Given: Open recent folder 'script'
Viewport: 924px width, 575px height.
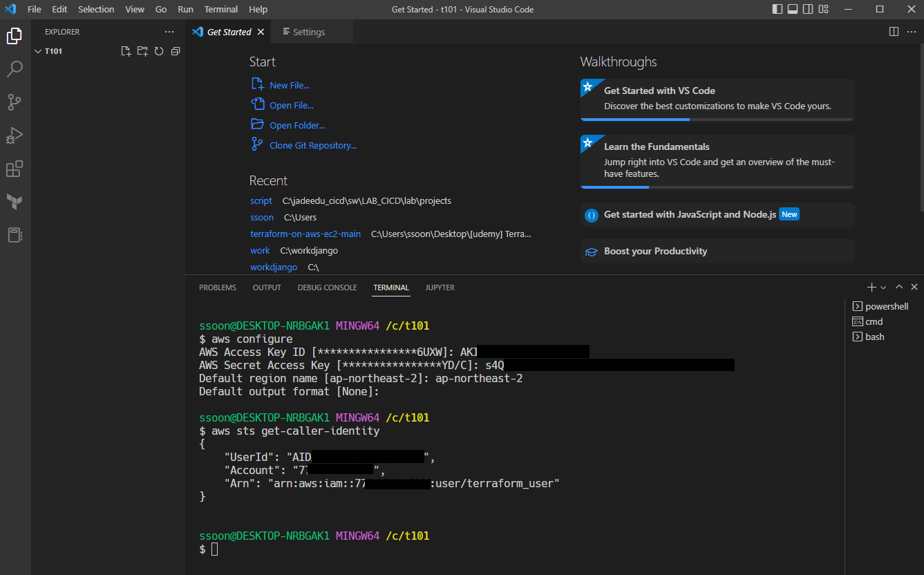Looking at the screenshot, I should [x=261, y=200].
